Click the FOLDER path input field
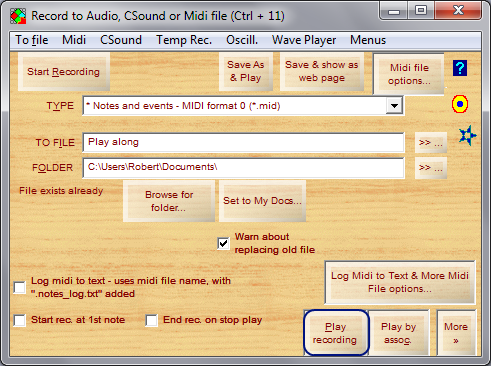Screen dimensions: 491x366 (243, 167)
